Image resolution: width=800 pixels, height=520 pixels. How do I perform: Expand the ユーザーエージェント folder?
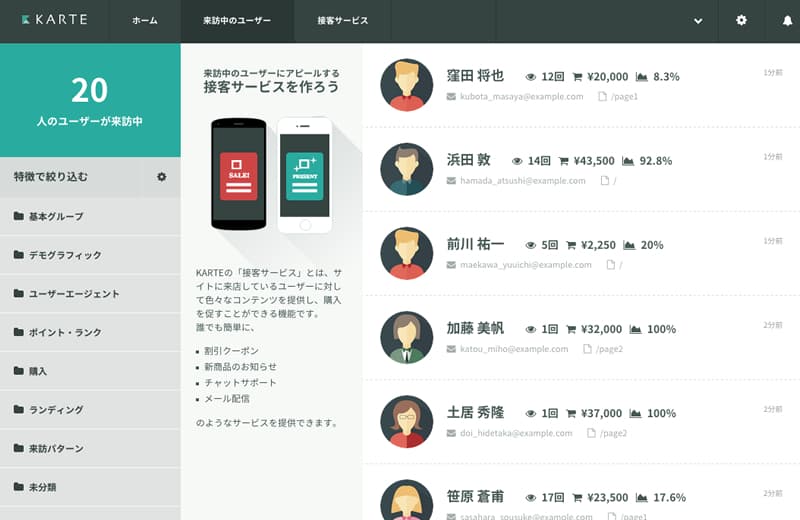[90, 294]
